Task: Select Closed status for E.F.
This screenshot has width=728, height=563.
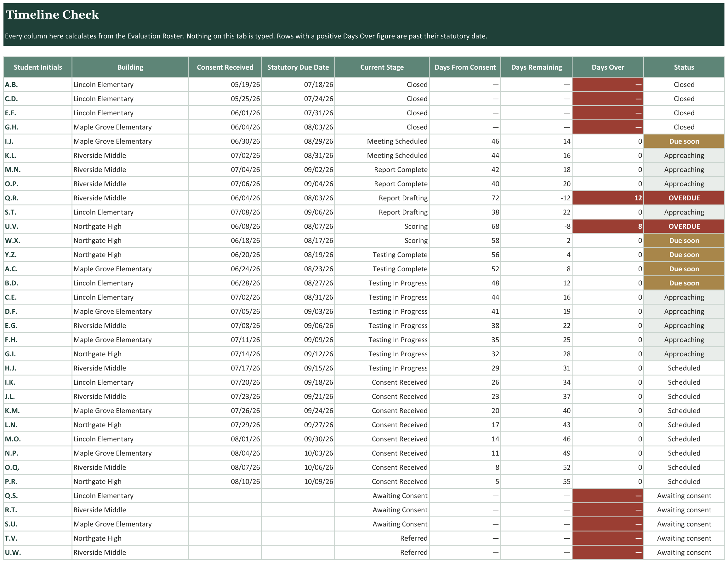Action: (684, 113)
